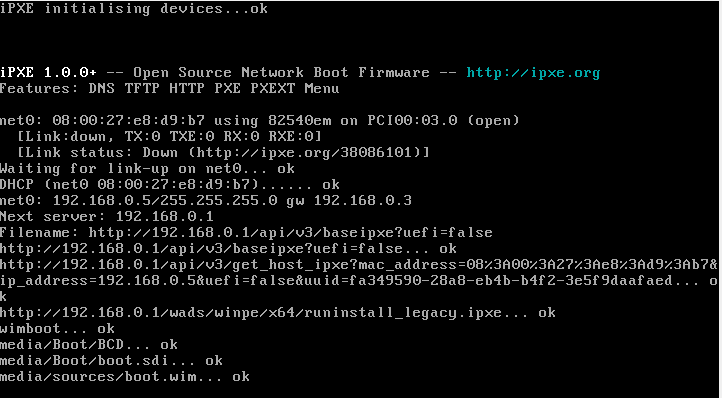Click the baseipxe?uefi=false... ok download line
Image resolution: width=722 pixels, height=398 pixels.
pyautogui.click(x=228, y=249)
